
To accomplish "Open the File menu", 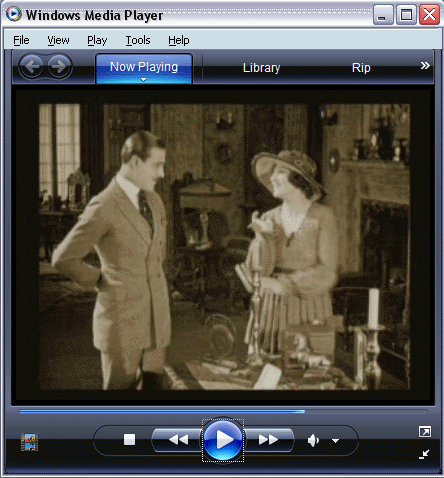I will coord(21,40).
